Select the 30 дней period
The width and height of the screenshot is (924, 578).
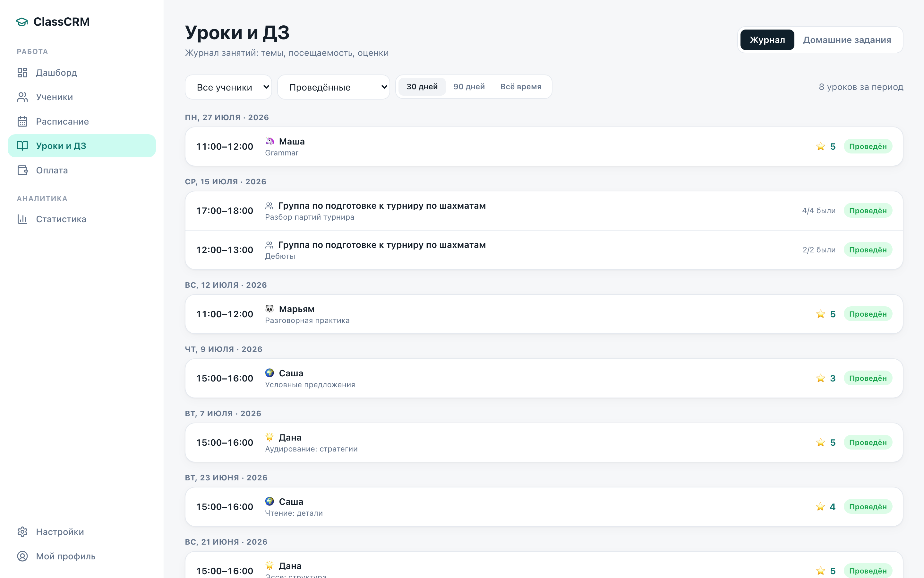coord(422,87)
